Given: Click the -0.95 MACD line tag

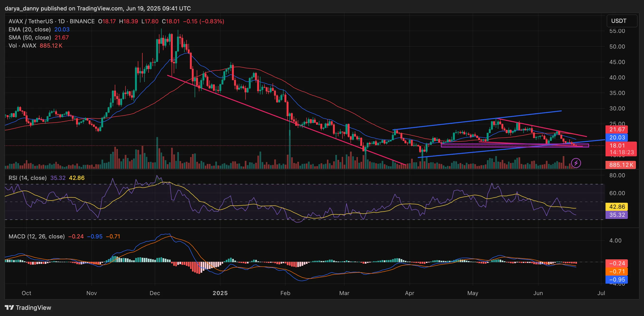Looking at the screenshot, I should 616,279.
